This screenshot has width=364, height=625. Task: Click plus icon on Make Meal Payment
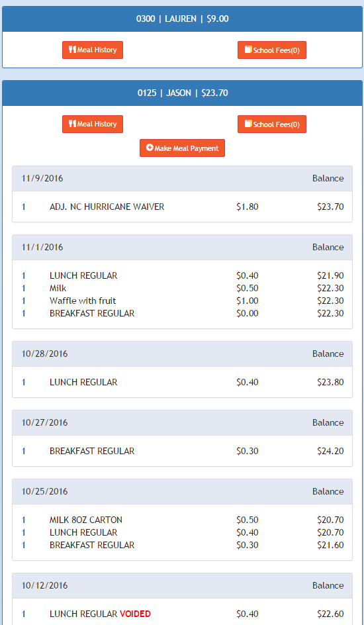[150, 148]
